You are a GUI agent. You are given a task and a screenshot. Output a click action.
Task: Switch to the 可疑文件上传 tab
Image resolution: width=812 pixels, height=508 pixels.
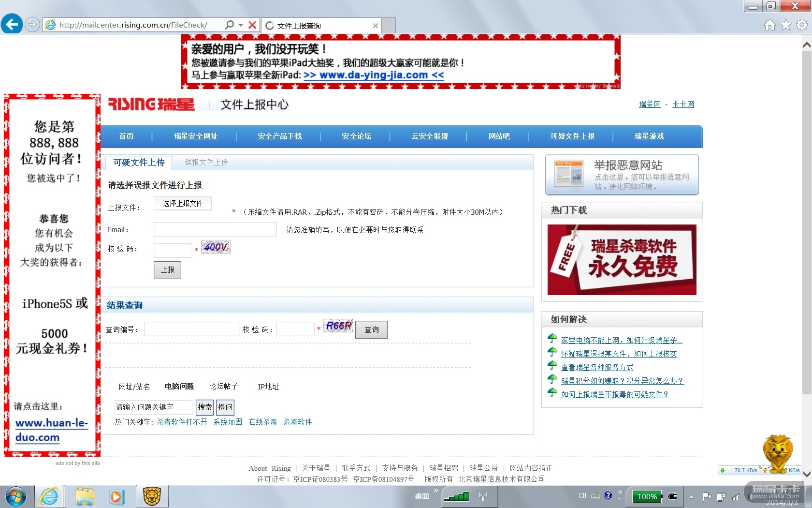coord(139,163)
